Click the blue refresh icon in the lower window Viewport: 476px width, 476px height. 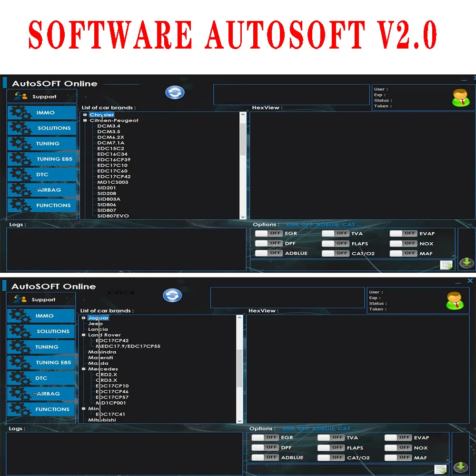172,296
